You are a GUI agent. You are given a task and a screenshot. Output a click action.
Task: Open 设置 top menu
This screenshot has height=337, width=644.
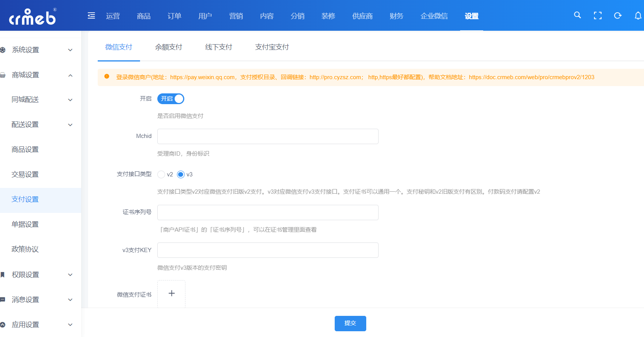click(x=471, y=16)
